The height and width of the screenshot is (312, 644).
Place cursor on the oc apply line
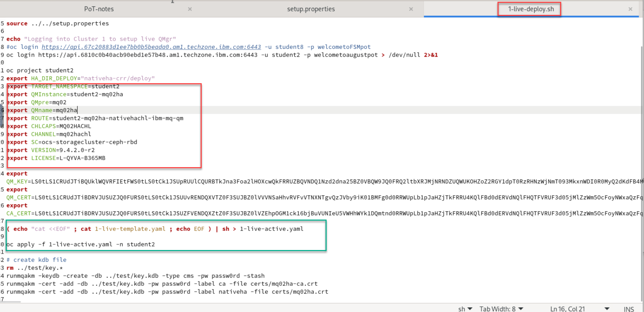tap(81, 244)
